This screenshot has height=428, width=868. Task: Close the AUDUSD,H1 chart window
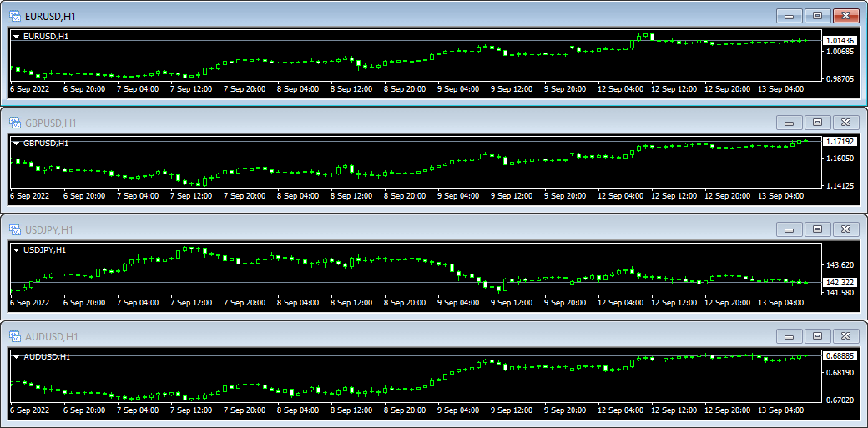click(x=846, y=336)
